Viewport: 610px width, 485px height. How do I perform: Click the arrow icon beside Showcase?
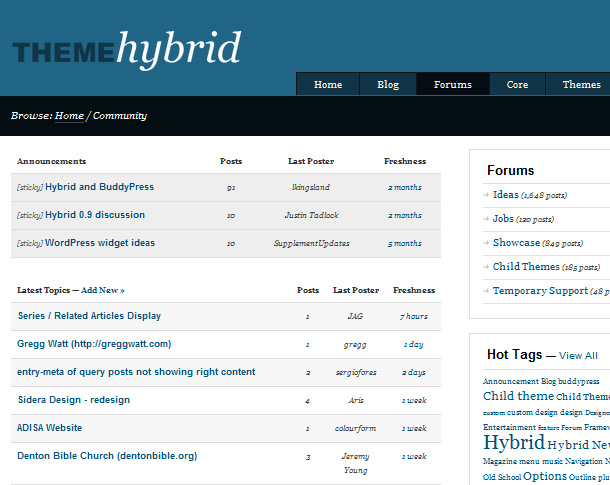[486, 243]
